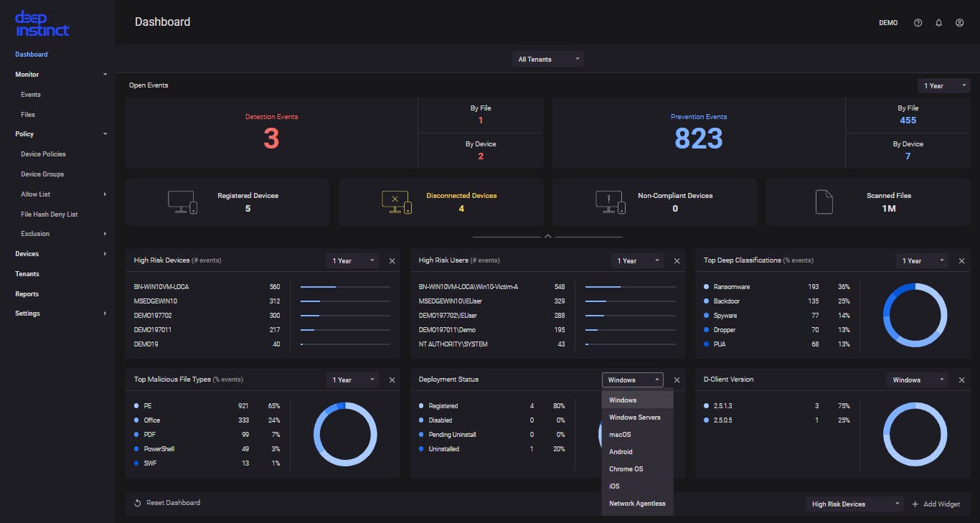Click the notifications bell icon

(938, 23)
